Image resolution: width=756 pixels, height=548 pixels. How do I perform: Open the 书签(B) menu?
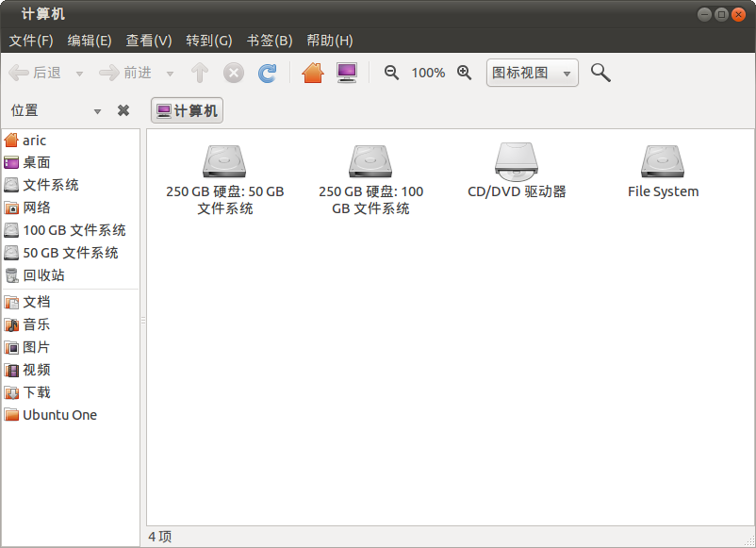270,41
